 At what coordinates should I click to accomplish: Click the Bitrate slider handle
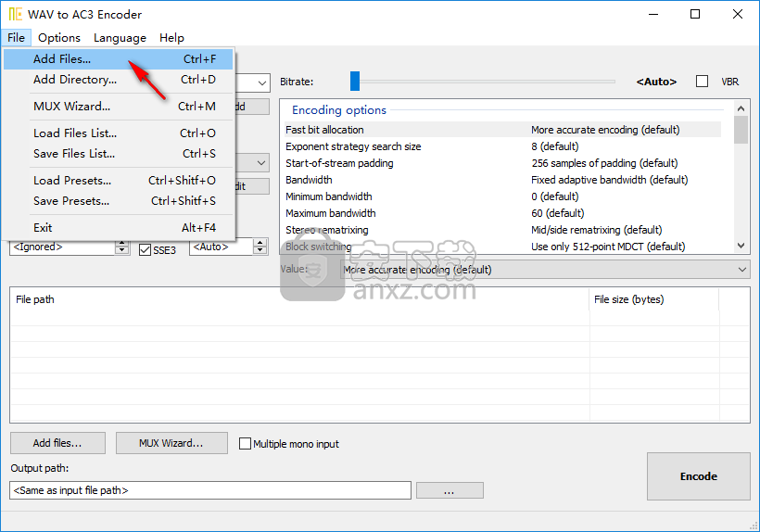tap(355, 81)
